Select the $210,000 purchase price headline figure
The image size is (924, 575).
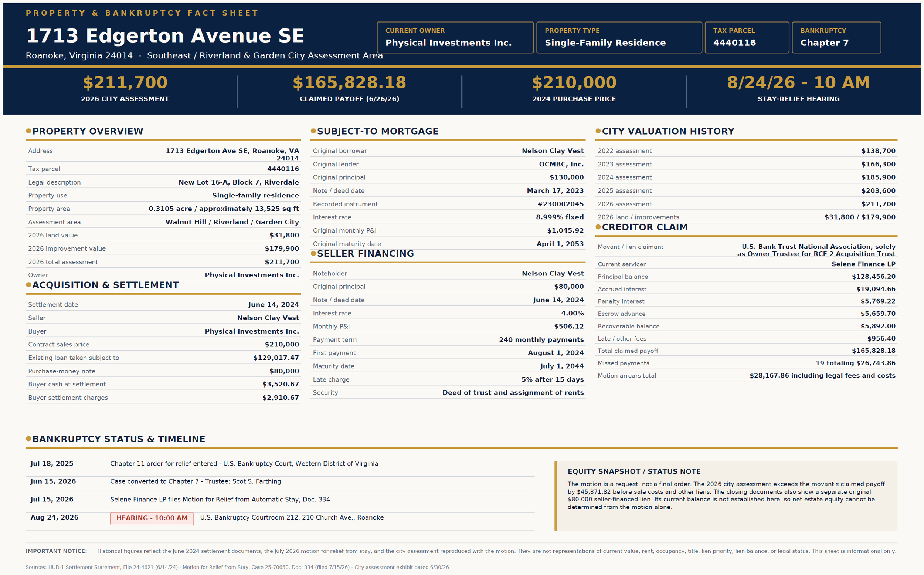click(574, 82)
